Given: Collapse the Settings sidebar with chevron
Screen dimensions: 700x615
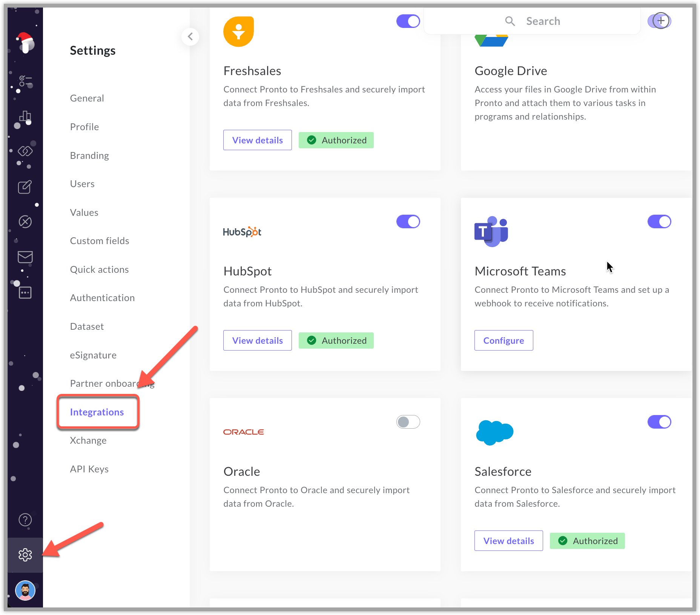Looking at the screenshot, I should [x=190, y=37].
